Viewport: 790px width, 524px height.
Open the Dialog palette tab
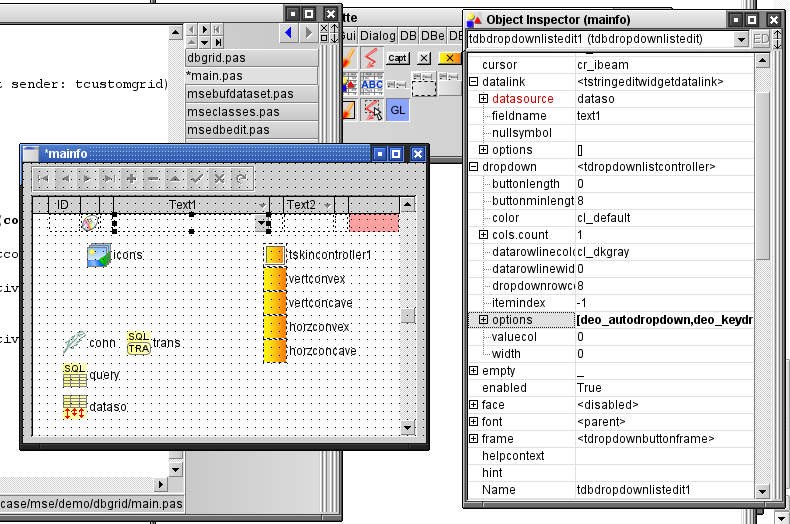pos(378,36)
